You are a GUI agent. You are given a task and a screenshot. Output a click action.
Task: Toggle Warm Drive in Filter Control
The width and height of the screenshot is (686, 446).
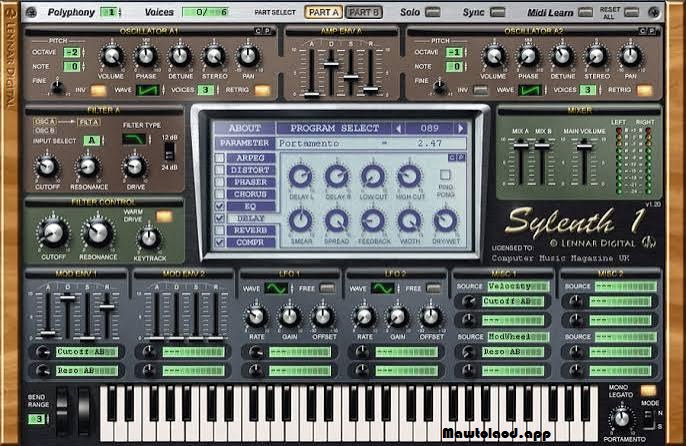pyautogui.click(x=164, y=216)
